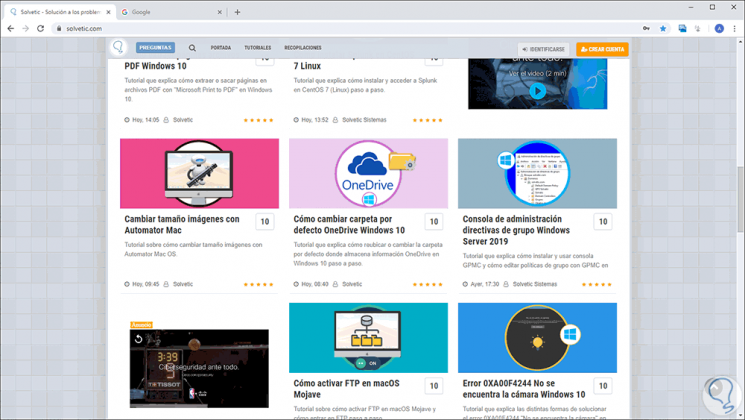Open the FTP macOS Mojave thumbnail
This screenshot has height=420, width=745.
(x=368, y=338)
